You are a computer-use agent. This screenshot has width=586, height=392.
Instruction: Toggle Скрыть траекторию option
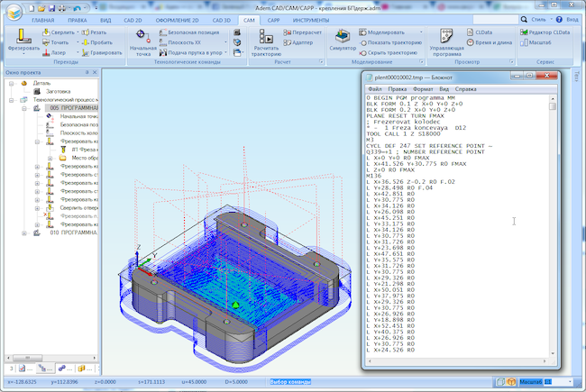(392, 52)
